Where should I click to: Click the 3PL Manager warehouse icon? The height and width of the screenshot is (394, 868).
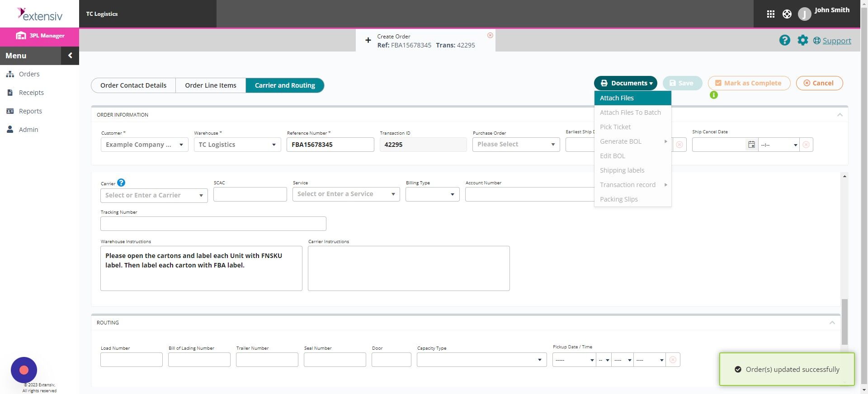pyautogui.click(x=21, y=35)
